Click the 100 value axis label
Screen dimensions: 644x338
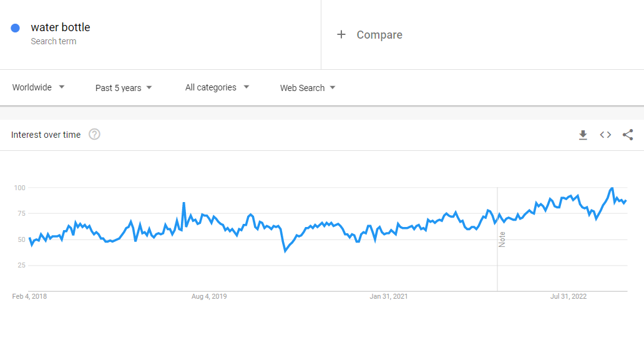19,188
